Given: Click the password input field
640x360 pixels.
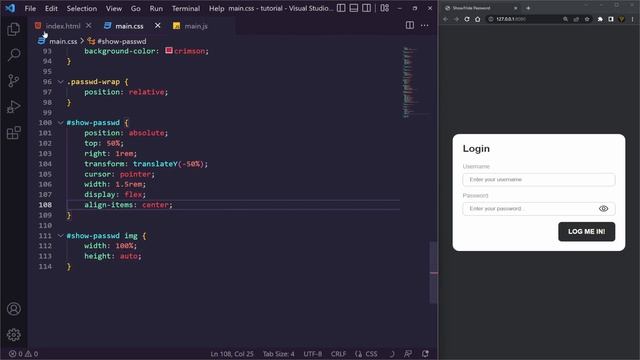Looking at the screenshot, I should tap(539, 209).
